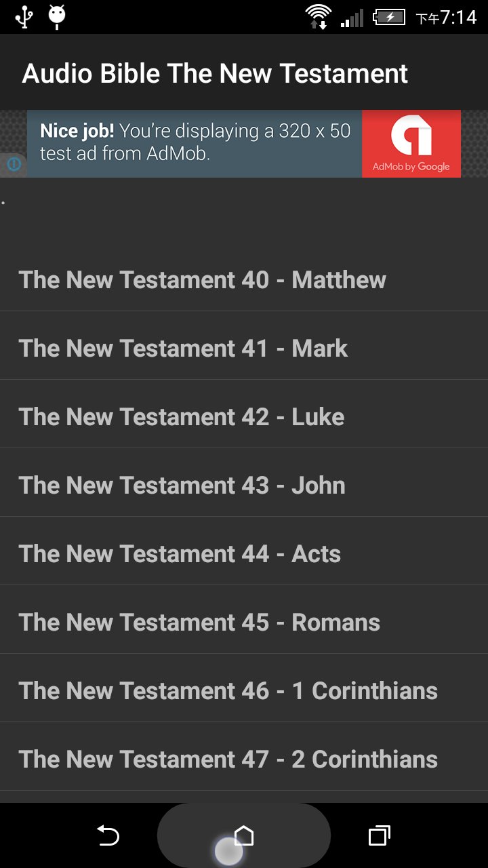This screenshot has height=868, width=488.
Task: Click the AdMob test ad banner text
Action: tap(195, 142)
